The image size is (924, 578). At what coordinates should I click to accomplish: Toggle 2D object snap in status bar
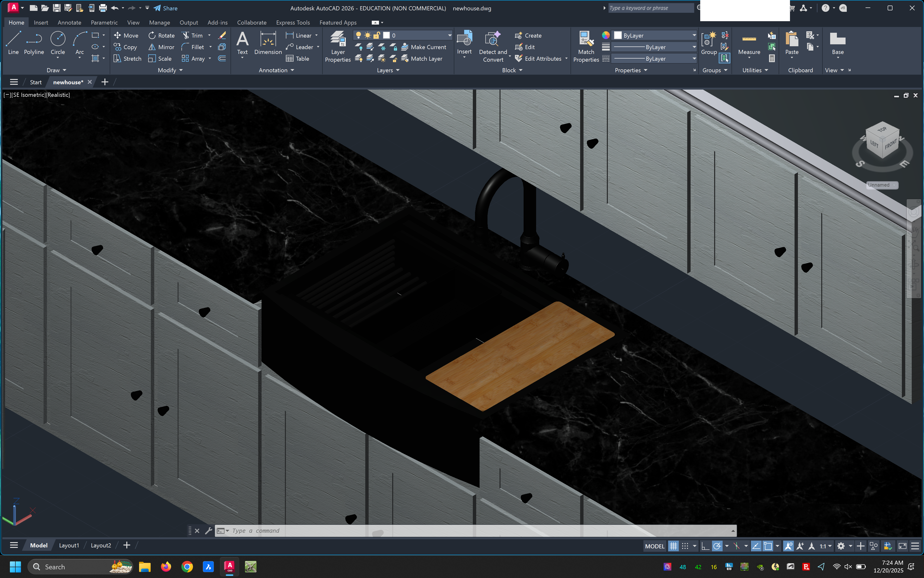(x=768, y=546)
